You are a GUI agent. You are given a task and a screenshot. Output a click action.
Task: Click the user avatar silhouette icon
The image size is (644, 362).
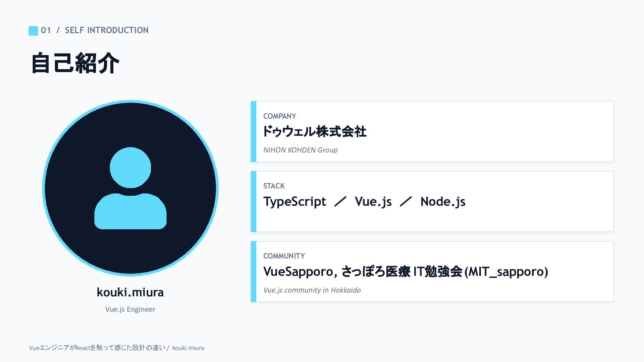click(x=130, y=188)
